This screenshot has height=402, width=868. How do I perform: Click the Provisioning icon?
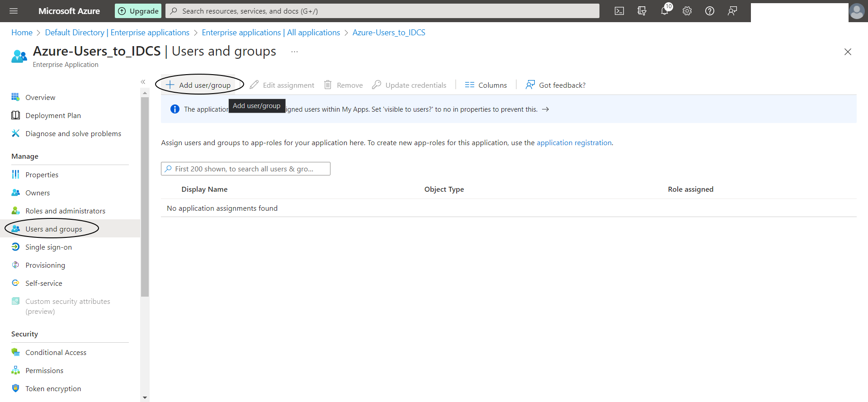(x=15, y=265)
